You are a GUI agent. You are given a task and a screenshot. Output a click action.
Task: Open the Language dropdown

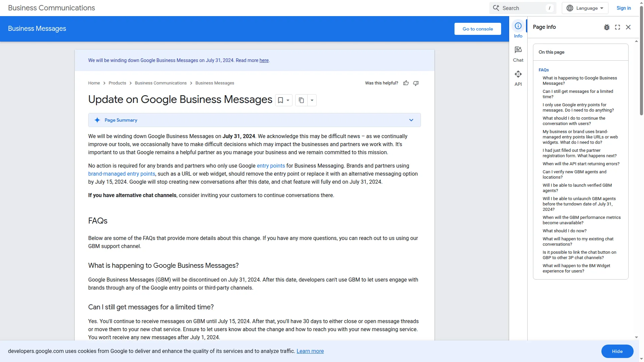(585, 8)
